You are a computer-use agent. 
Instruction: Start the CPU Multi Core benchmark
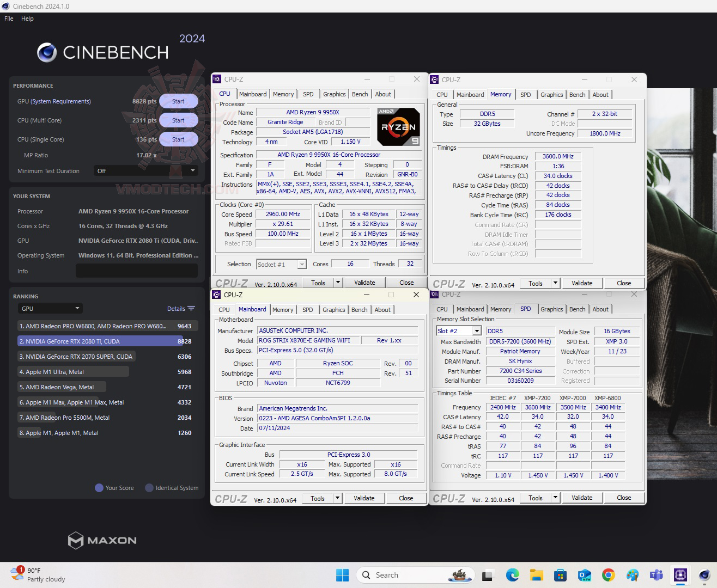178,120
